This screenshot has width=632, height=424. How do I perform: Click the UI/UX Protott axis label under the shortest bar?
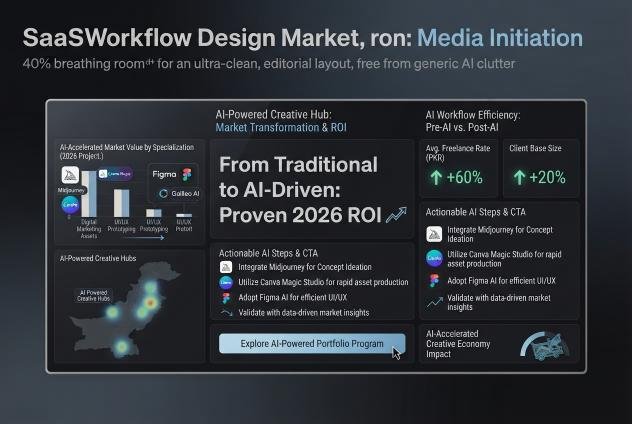coord(184,225)
